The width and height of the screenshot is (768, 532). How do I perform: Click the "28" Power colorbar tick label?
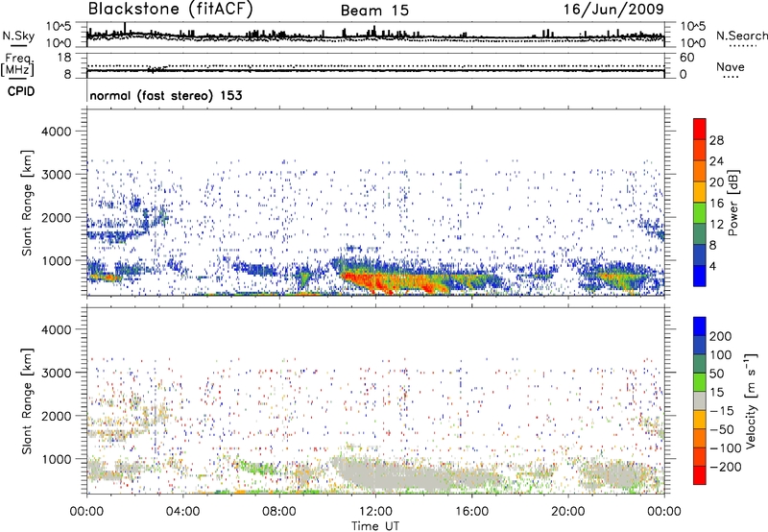716,140
